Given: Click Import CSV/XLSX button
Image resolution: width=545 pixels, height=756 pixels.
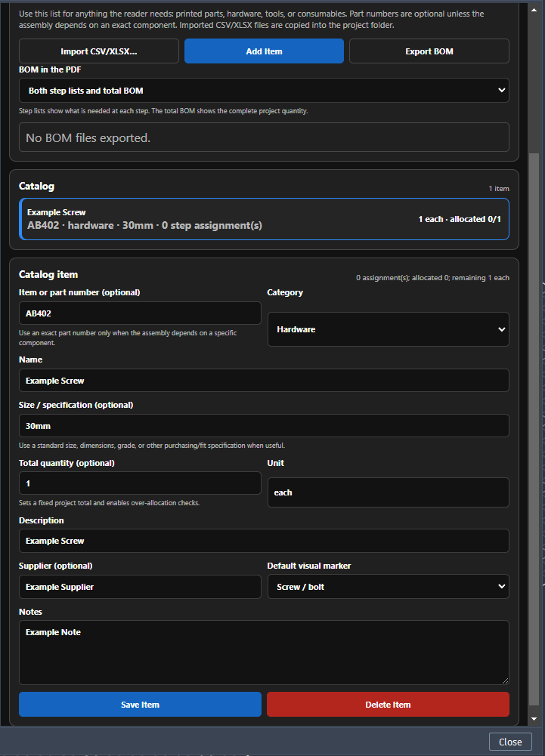Looking at the screenshot, I should [x=99, y=51].
